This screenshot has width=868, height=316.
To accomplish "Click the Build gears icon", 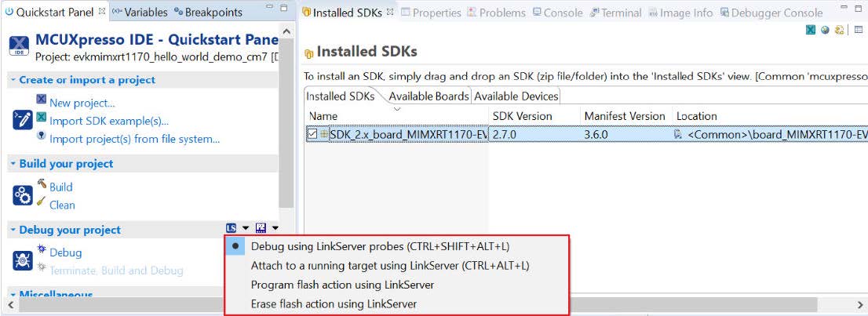I will click(23, 195).
